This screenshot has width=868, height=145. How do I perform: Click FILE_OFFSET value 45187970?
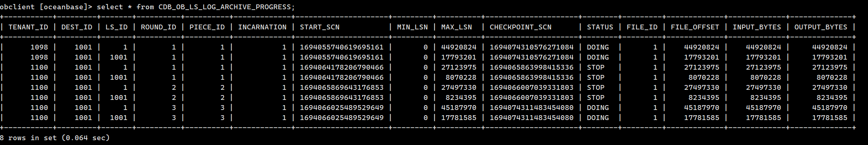(x=702, y=108)
